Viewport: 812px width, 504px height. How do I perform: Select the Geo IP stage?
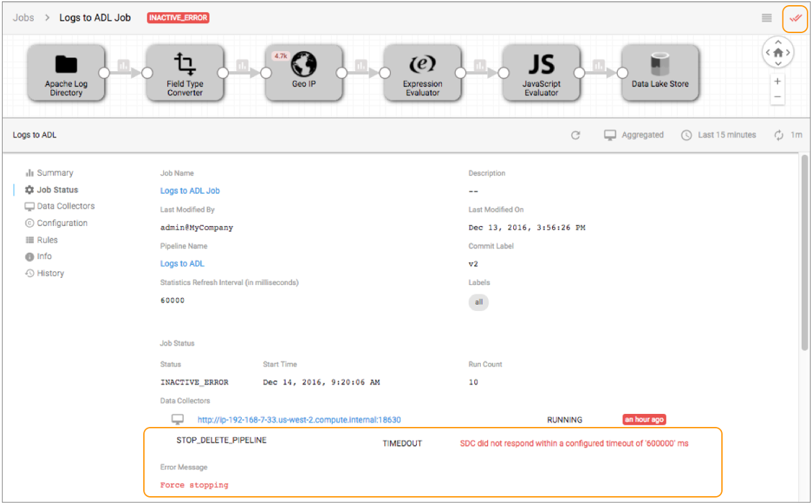(x=304, y=73)
